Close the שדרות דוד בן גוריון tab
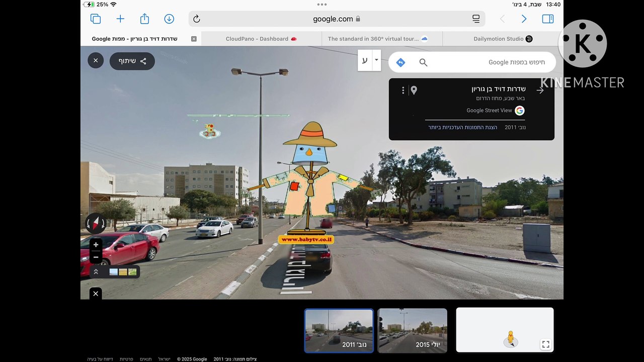The height and width of the screenshot is (362, 644). coord(194,39)
